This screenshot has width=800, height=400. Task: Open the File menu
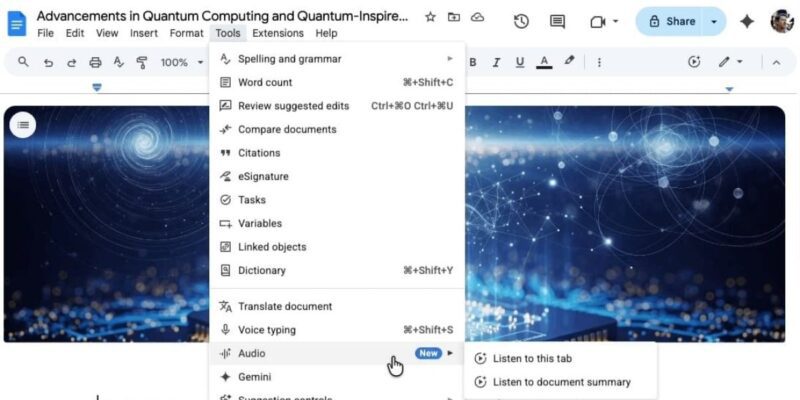coord(45,33)
